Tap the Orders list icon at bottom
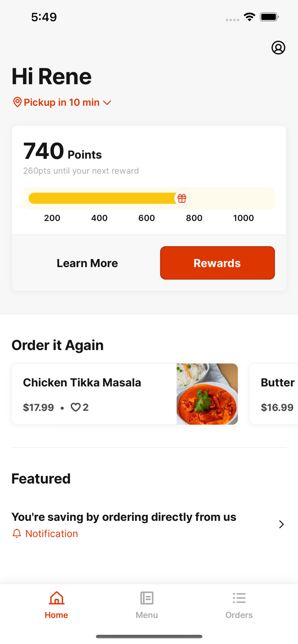The height and width of the screenshot is (644, 298). [239, 598]
